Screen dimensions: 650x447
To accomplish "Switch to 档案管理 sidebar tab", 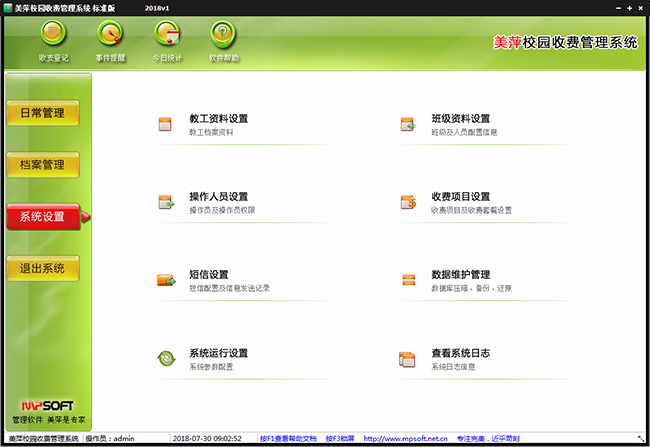I will 42,165.
